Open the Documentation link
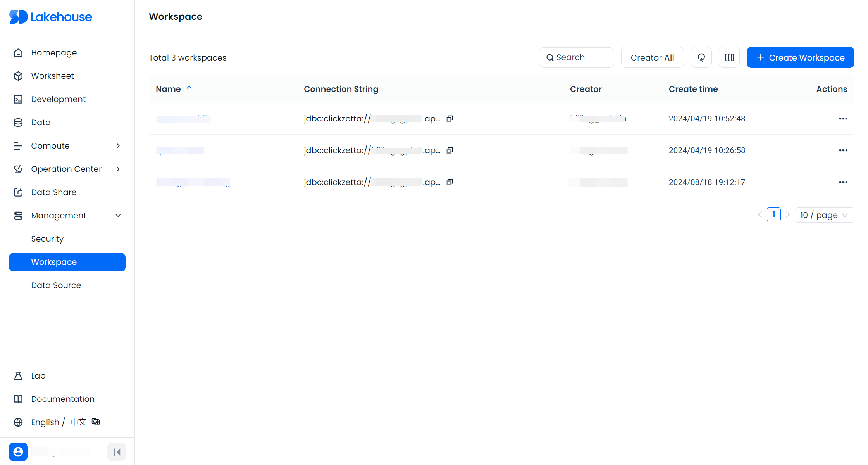The height and width of the screenshot is (465, 868). tap(63, 399)
